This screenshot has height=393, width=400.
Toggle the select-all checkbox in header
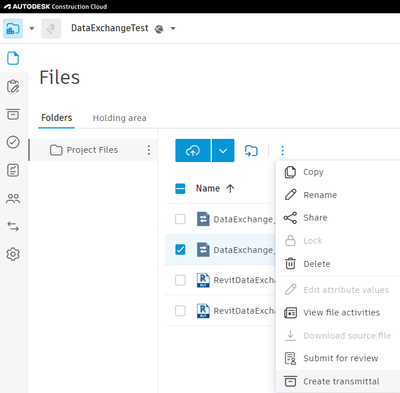[180, 189]
